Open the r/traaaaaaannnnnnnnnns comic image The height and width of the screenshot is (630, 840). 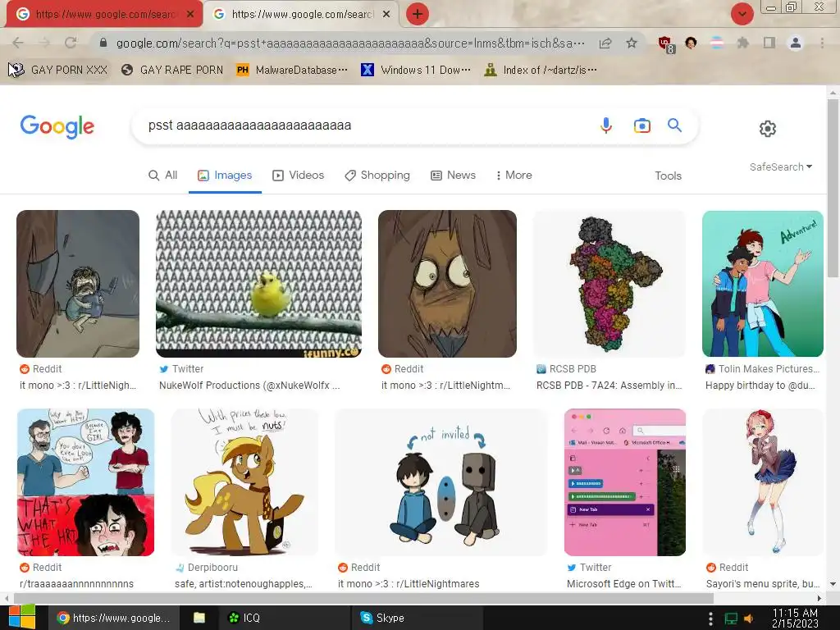click(x=85, y=482)
